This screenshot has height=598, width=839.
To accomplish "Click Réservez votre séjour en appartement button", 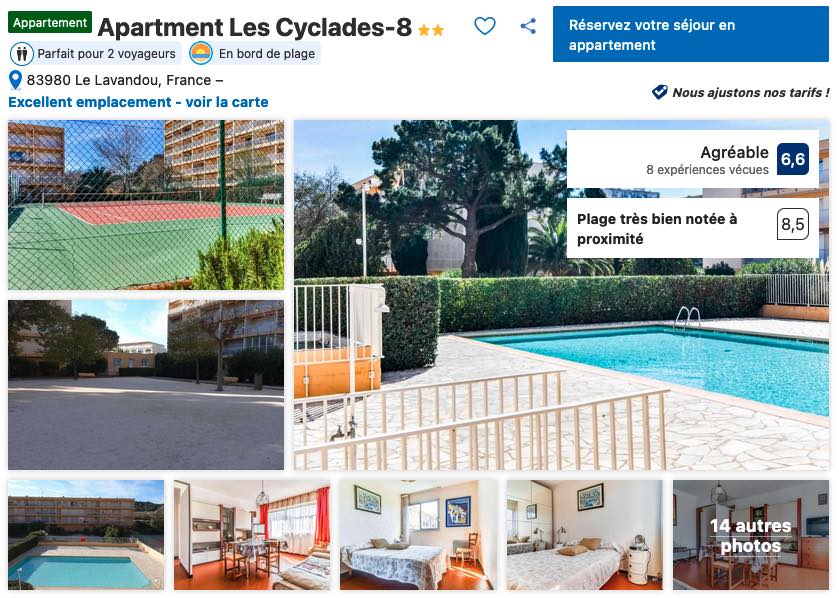I will click(690, 34).
